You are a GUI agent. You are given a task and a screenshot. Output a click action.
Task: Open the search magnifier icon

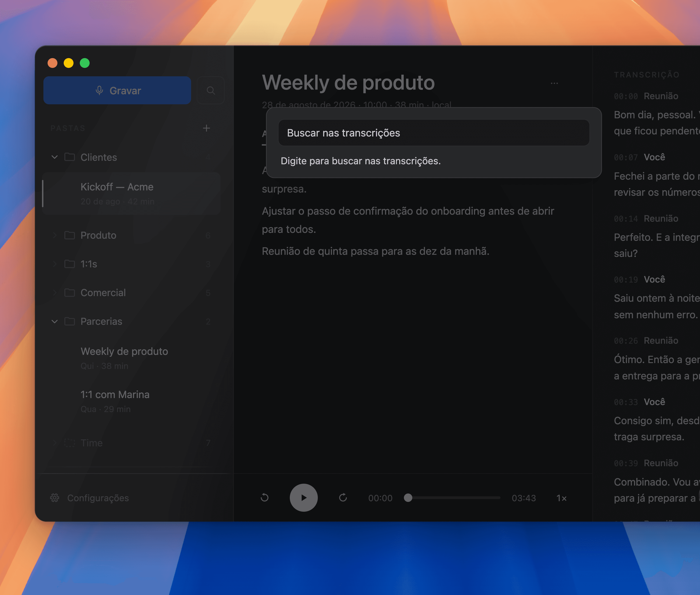click(211, 90)
